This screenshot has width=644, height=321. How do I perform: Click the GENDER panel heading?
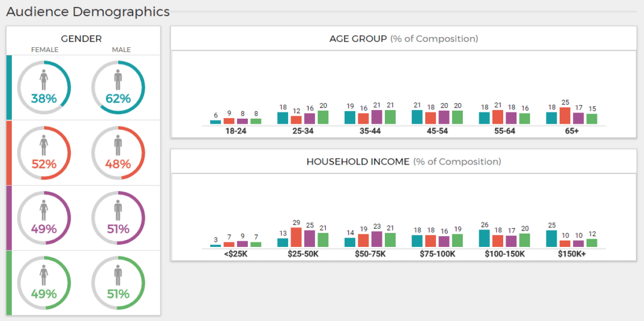coord(81,38)
